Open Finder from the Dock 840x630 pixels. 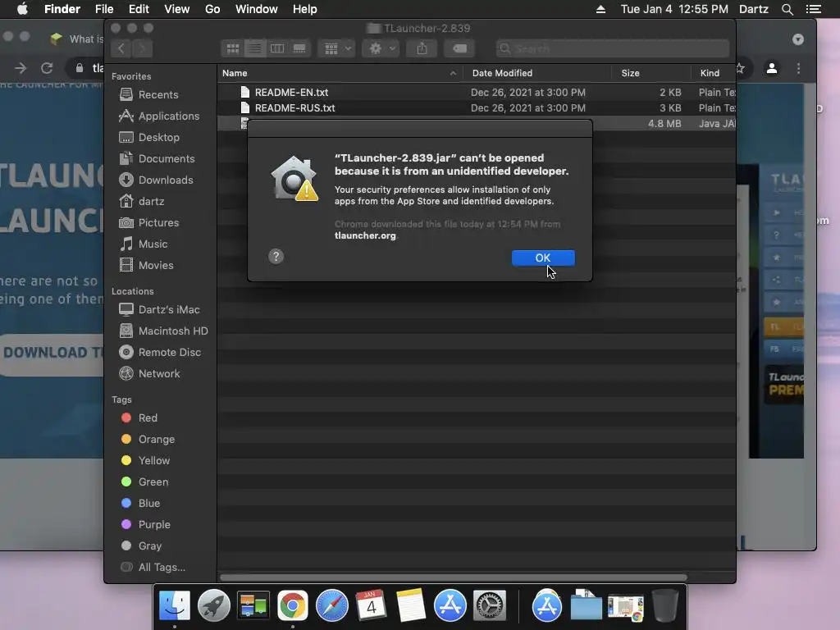(175, 606)
